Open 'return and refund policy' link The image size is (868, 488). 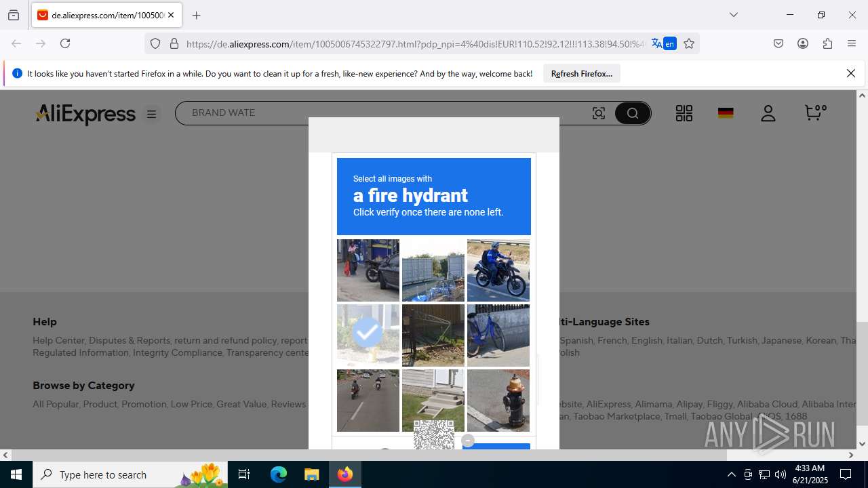tap(226, 340)
